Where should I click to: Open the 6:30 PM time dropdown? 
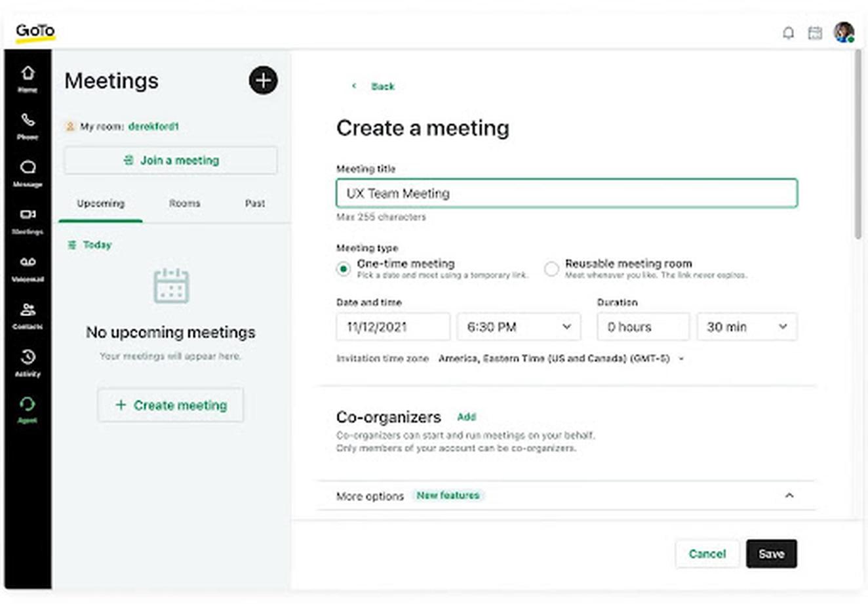pos(519,327)
